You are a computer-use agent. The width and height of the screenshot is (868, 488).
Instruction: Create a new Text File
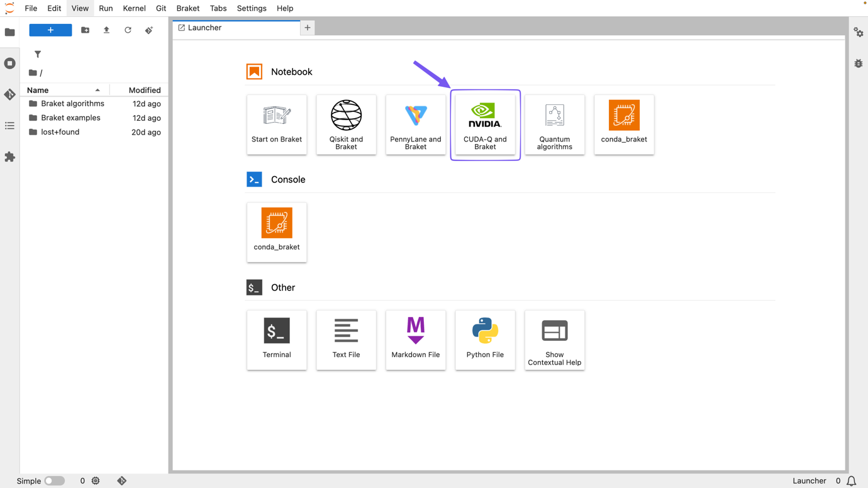coord(346,340)
